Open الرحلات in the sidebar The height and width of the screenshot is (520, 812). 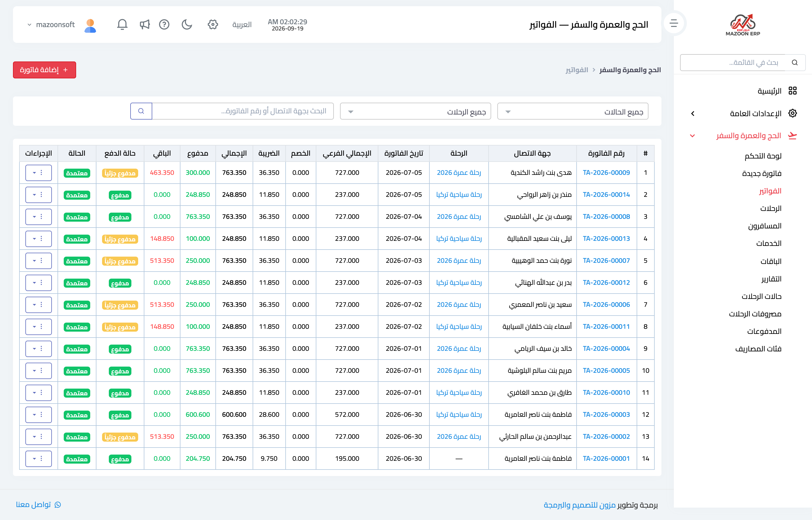[771, 208]
